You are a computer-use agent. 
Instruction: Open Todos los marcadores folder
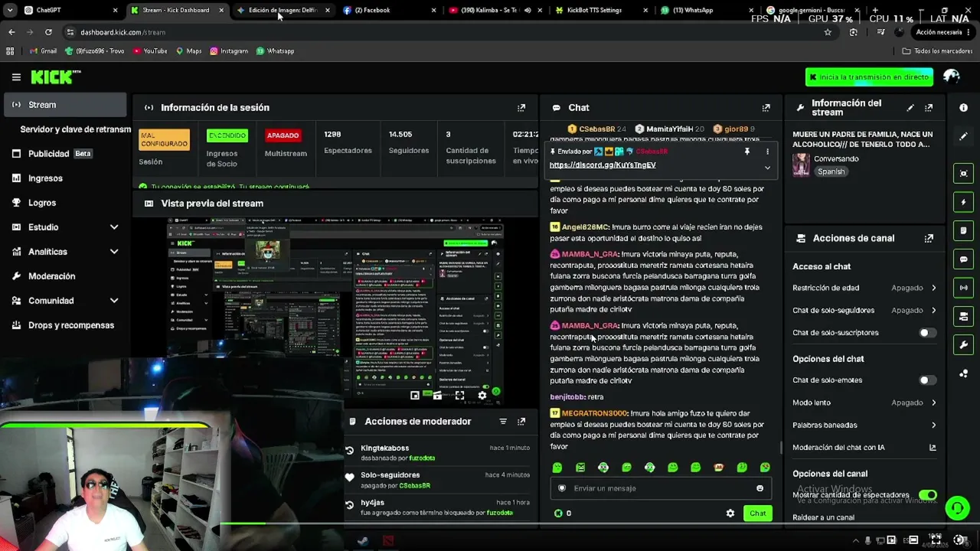937,51
